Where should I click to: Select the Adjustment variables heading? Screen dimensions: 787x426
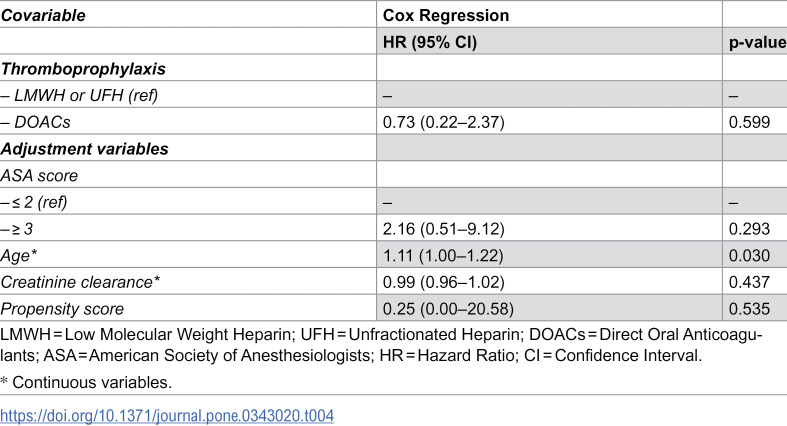[x=84, y=149]
